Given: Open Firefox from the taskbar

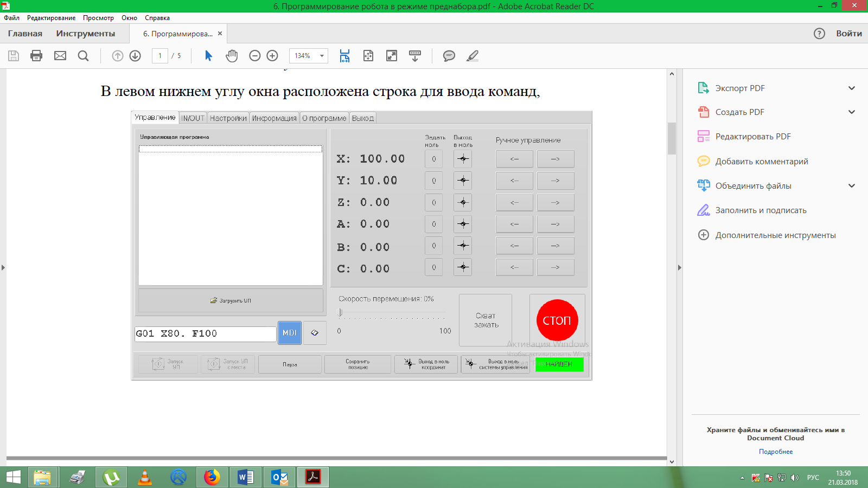Looking at the screenshot, I should point(212,477).
